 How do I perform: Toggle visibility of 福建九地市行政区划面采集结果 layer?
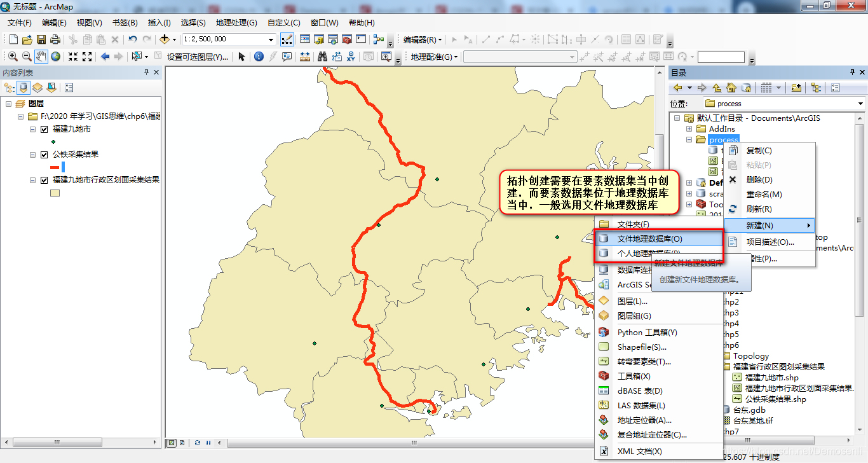coord(44,180)
